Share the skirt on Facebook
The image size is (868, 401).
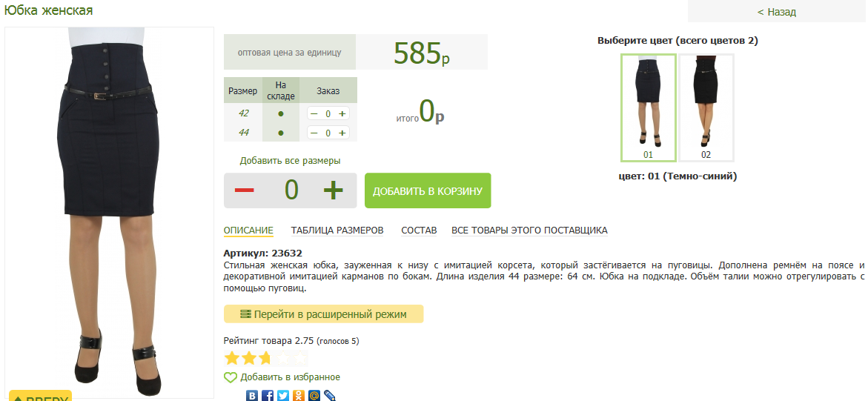point(268,396)
